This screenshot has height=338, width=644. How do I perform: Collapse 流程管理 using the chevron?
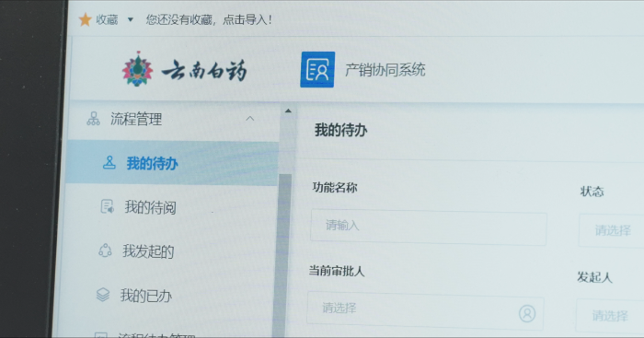point(249,119)
